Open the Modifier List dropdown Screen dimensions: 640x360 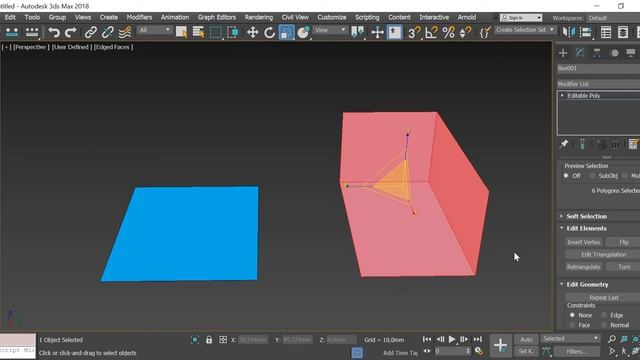point(598,84)
